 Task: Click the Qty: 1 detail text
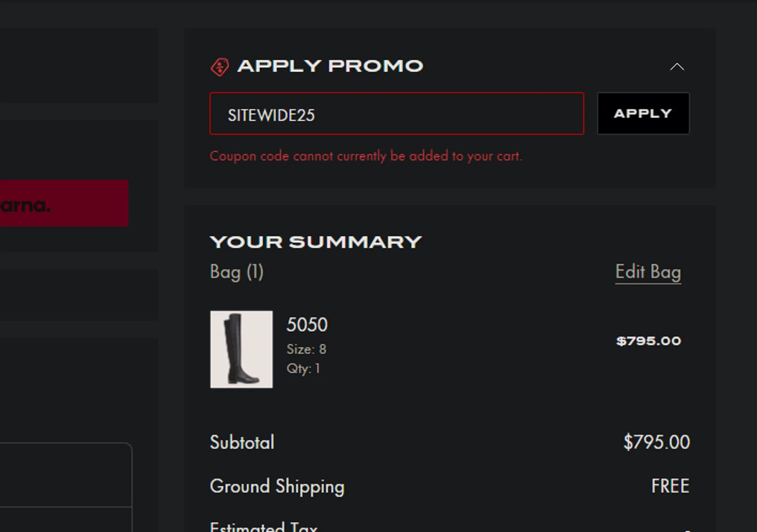(303, 368)
